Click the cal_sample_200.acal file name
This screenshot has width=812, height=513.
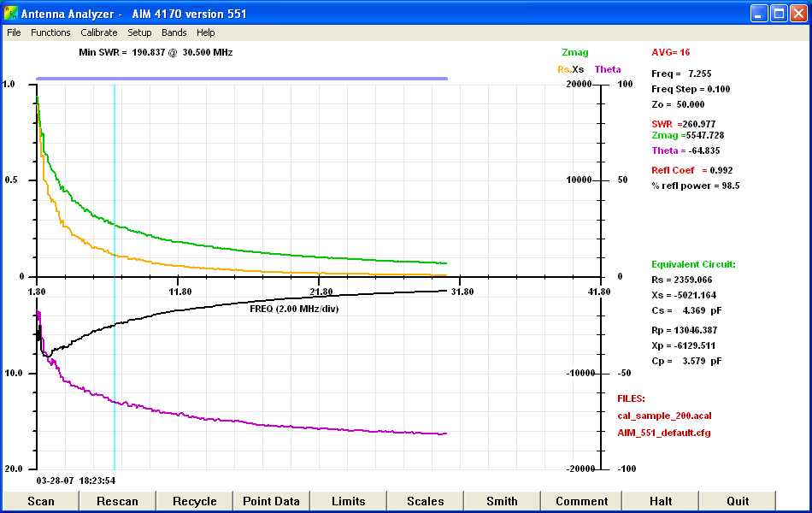(664, 416)
